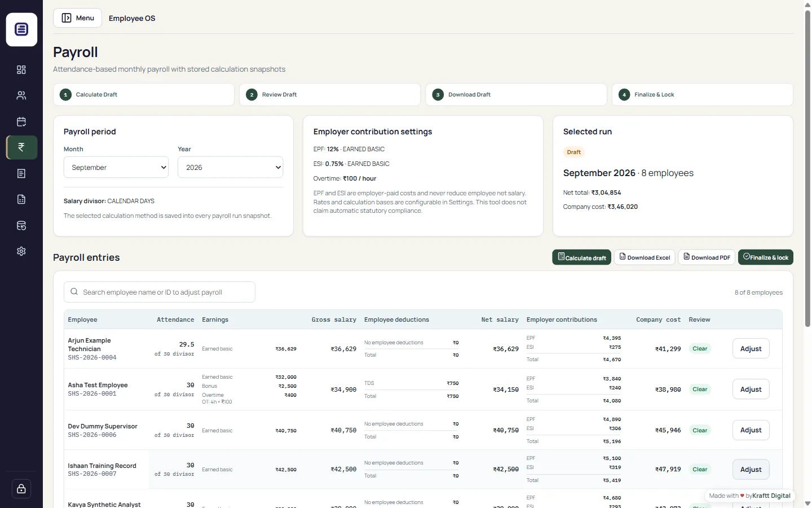The width and height of the screenshot is (812, 508).
Task: Click the Net salary column header
Action: 500,319
